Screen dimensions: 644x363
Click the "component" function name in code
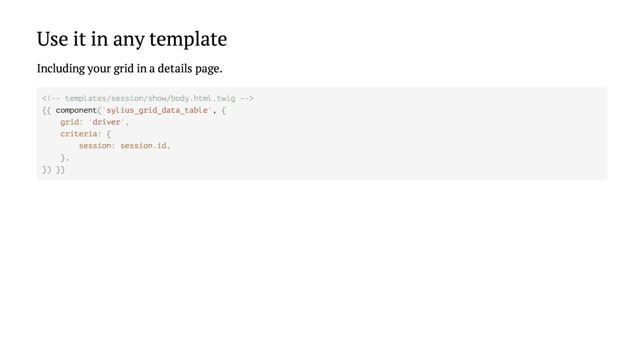point(76,110)
